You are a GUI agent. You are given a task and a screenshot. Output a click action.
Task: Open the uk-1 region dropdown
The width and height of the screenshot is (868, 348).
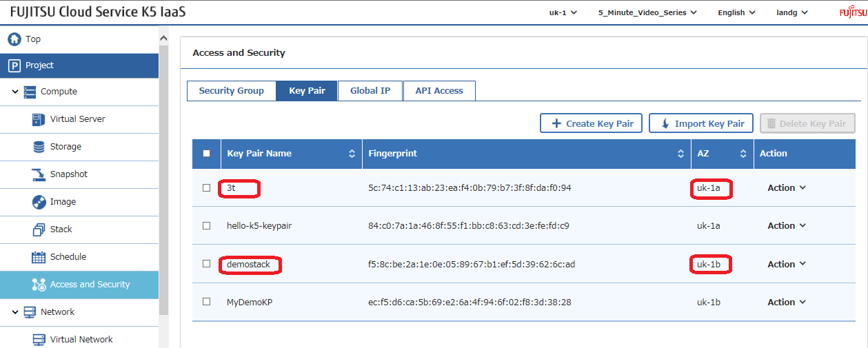[563, 12]
